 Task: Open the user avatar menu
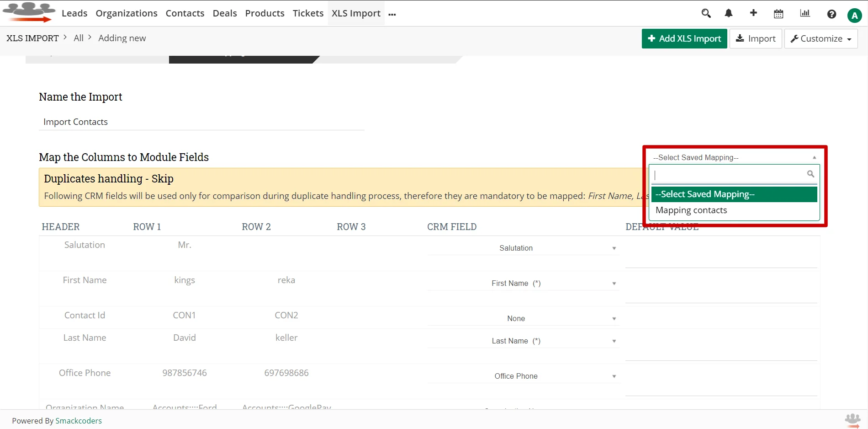point(854,15)
